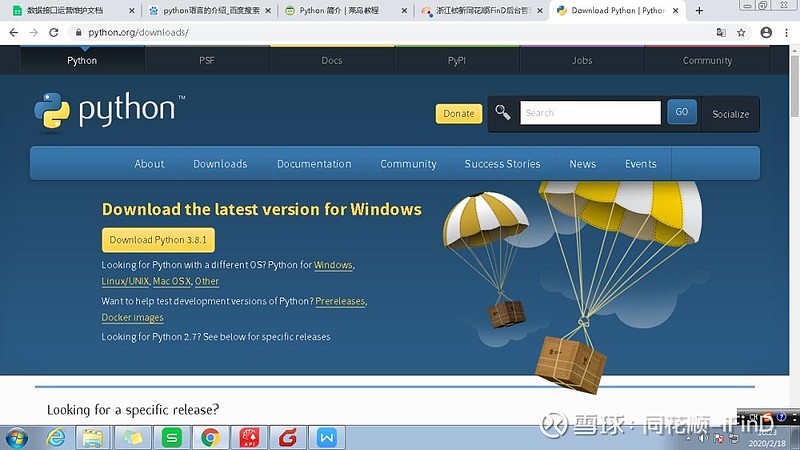Open the blue W app on the taskbar

click(327, 438)
